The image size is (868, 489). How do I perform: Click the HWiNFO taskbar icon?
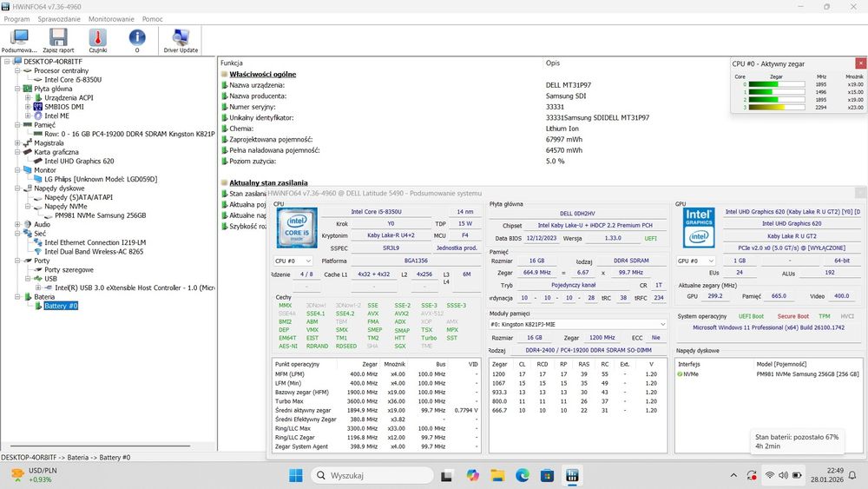click(x=572, y=475)
